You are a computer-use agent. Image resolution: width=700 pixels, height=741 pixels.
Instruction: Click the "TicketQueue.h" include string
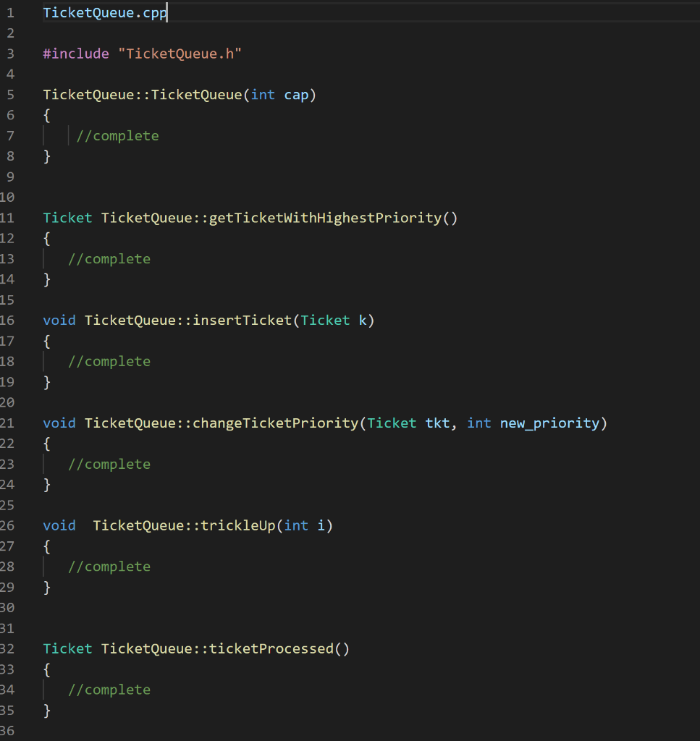pyautogui.click(x=180, y=54)
